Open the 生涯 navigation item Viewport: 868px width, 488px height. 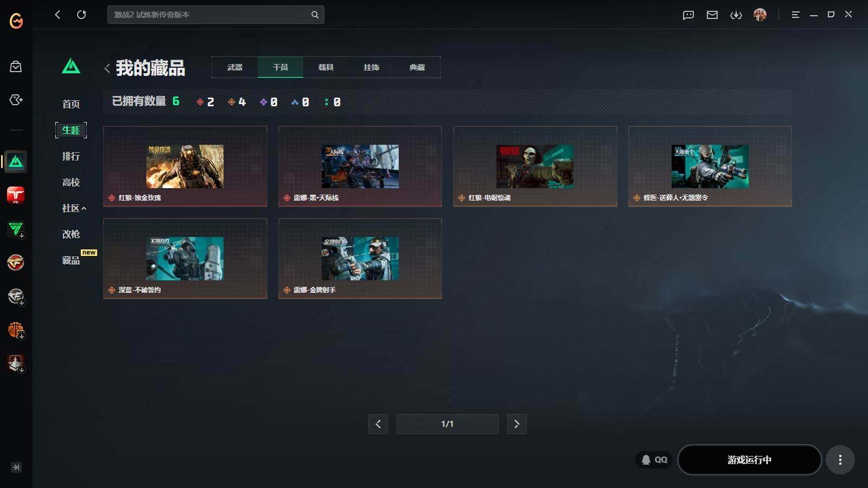pyautogui.click(x=71, y=130)
